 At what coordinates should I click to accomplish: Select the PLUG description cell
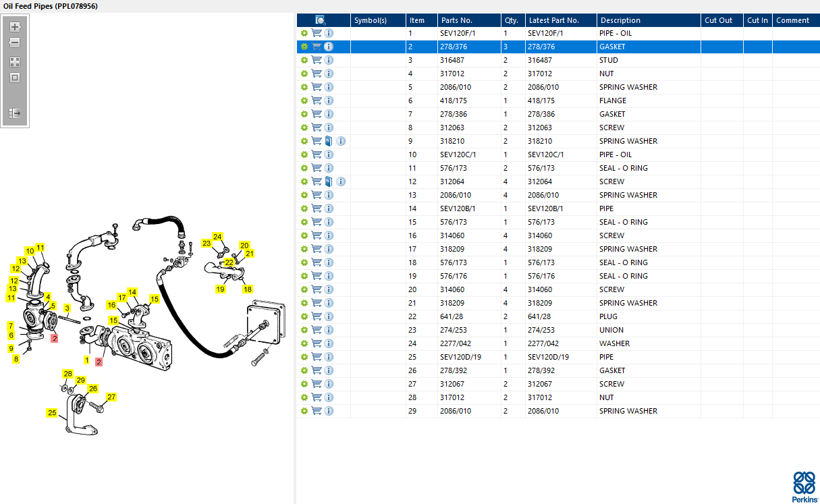coord(649,316)
